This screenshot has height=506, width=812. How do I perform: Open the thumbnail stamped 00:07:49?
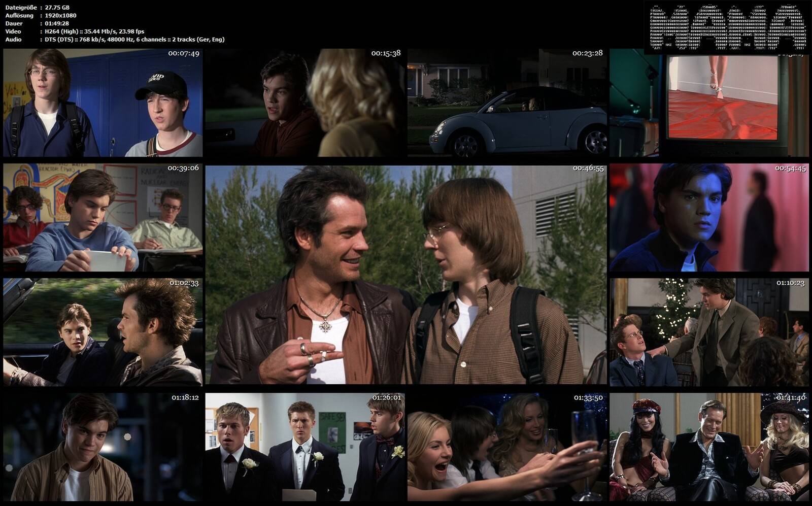[103, 103]
